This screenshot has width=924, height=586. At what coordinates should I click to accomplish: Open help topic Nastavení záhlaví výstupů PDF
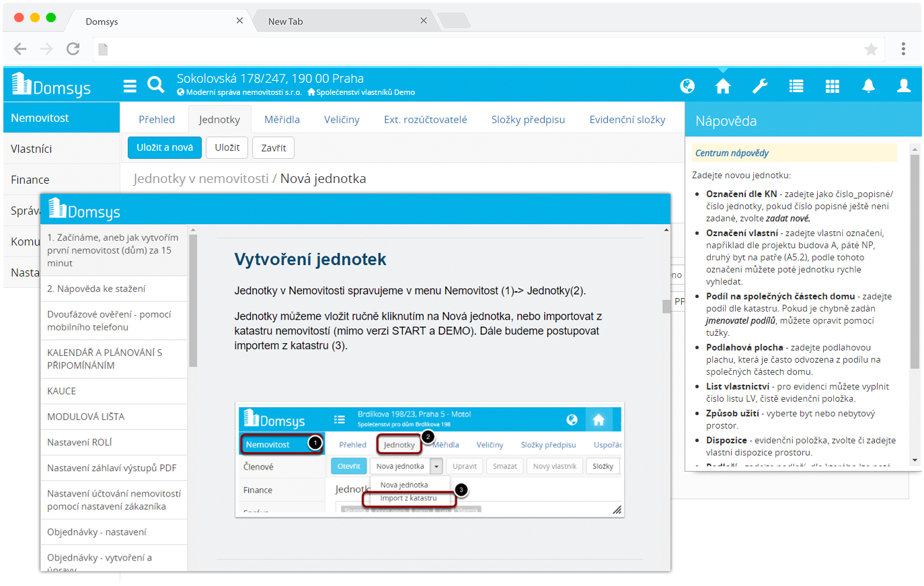coord(114,468)
